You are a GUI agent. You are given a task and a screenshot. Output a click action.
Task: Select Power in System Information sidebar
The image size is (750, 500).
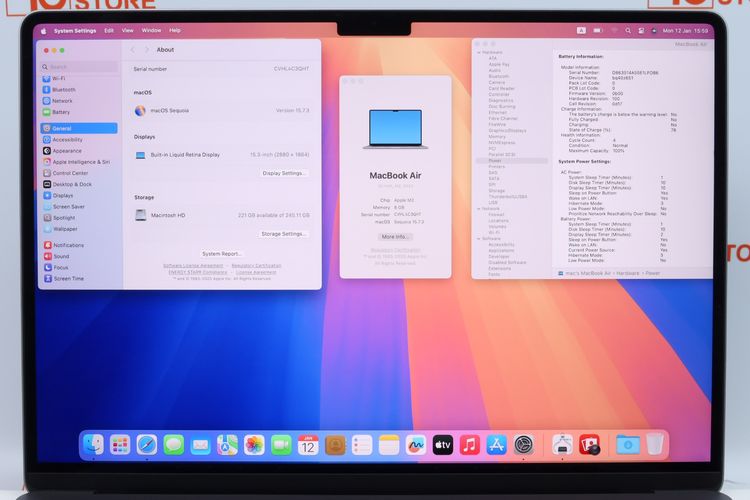[x=512, y=161]
